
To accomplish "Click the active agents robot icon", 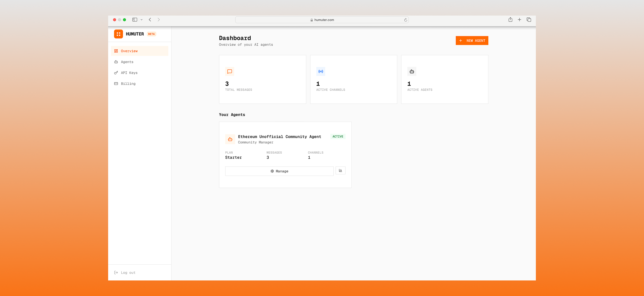I will point(412,72).
